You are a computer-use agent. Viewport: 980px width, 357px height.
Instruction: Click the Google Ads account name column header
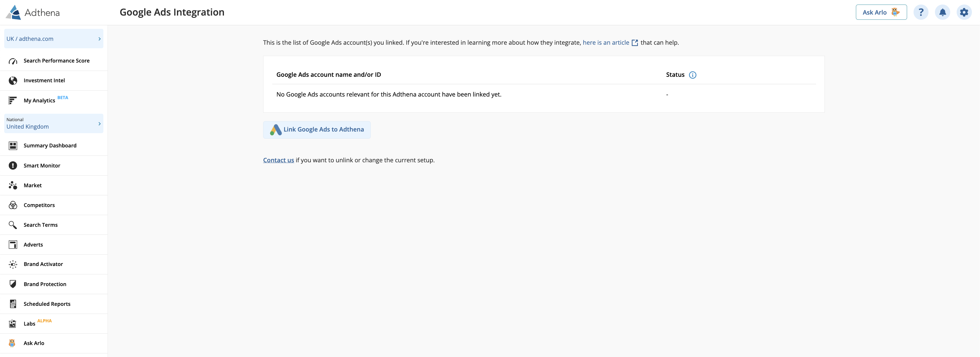[328, 75]
